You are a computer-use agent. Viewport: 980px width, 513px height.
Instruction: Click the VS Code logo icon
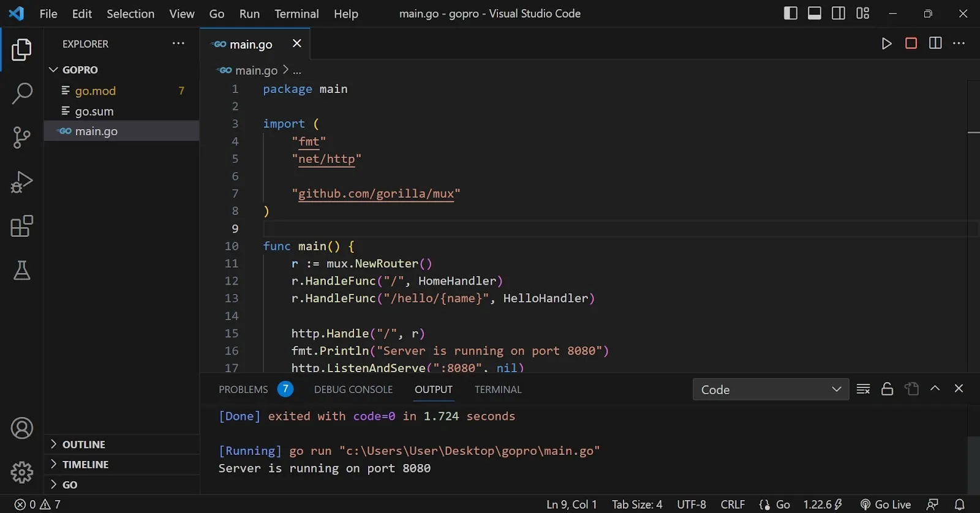point(17,13)
